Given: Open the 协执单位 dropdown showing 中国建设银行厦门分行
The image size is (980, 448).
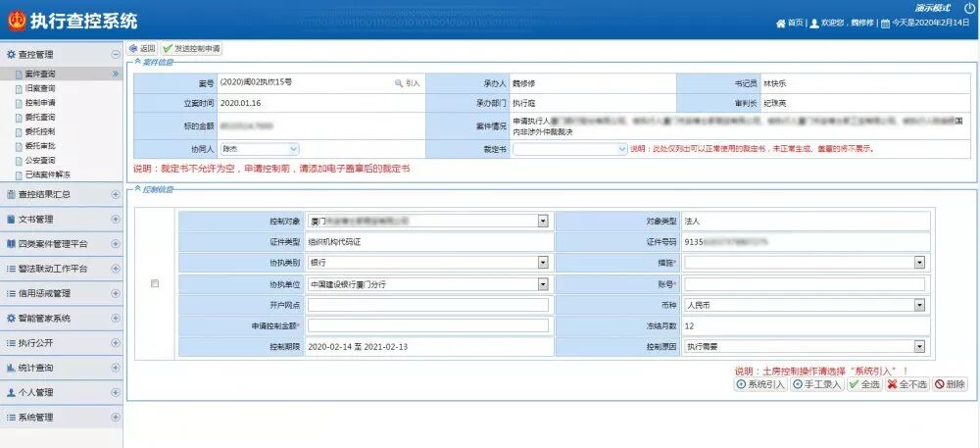Looking at the screenshot, I should pyautogui.click(x=428, y=284).
